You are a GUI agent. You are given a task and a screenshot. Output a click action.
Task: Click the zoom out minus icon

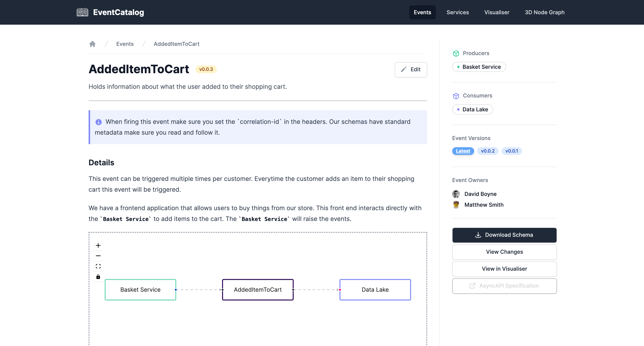click(98, 256)
